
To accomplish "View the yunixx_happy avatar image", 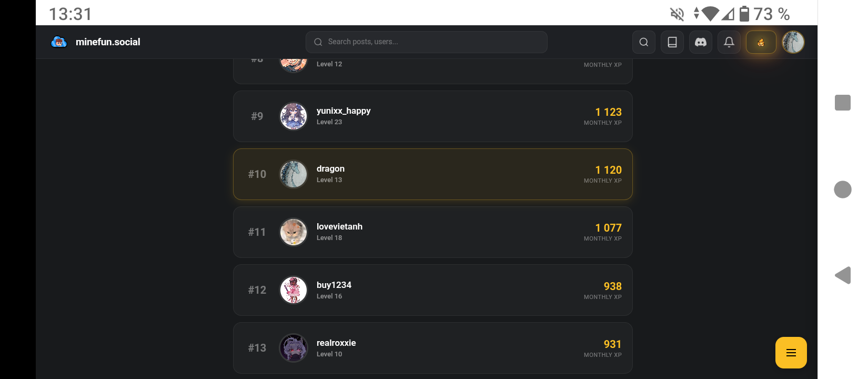I will pos(293,116).
